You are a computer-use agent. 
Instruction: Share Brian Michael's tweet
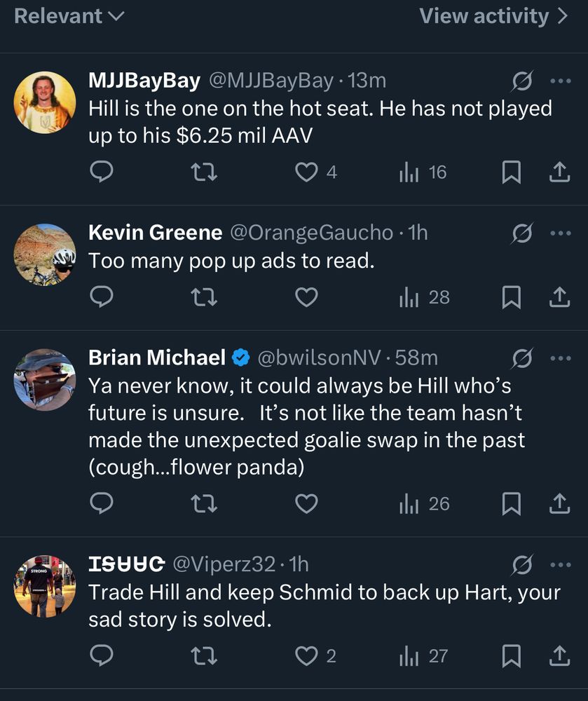[559, 504]
